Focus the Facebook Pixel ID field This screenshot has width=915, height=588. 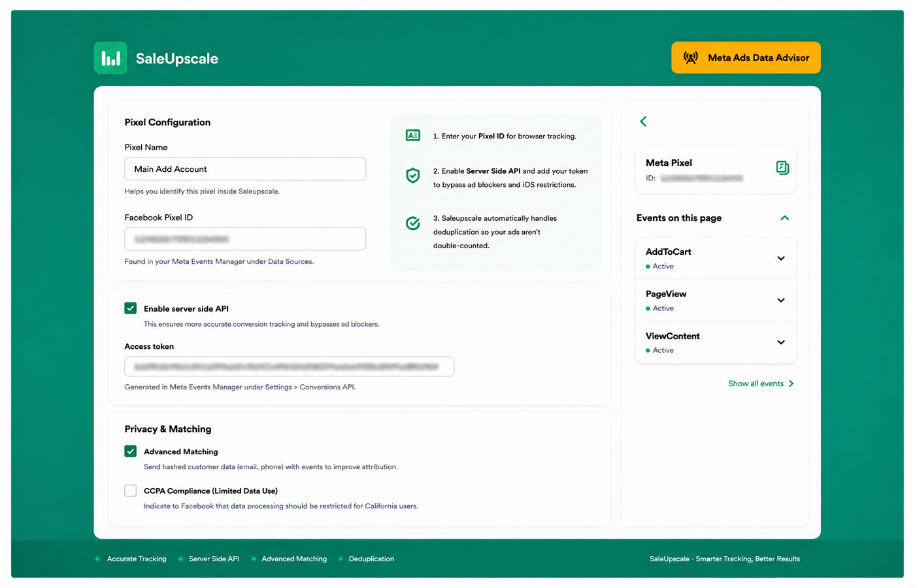(245, 239)
